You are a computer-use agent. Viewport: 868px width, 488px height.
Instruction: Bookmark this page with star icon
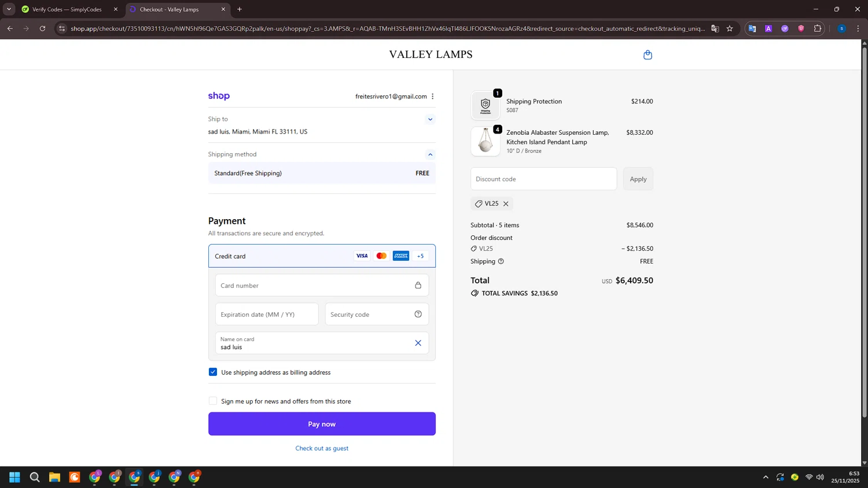(730, 28)
